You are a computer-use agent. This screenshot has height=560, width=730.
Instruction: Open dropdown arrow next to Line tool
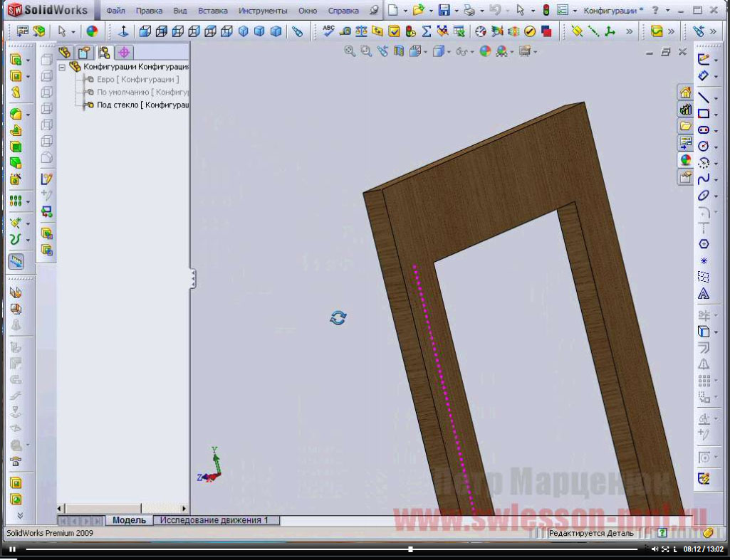click(716, 97)
